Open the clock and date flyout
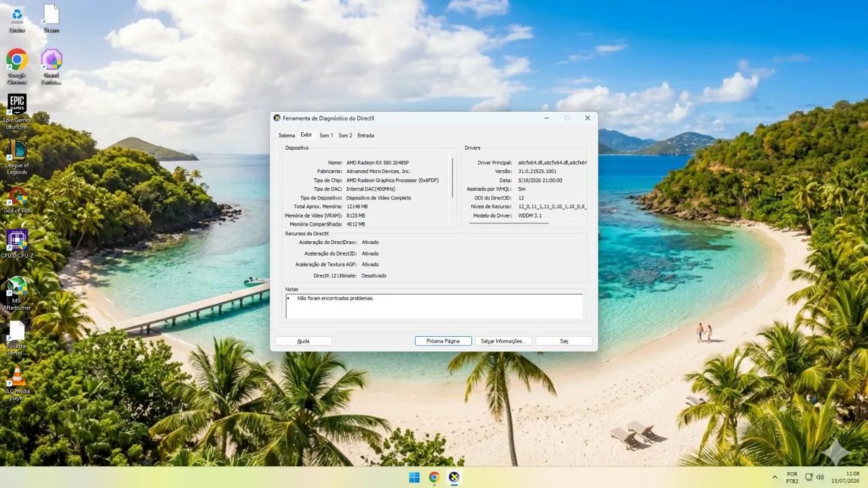This screenshot has width=868, height=488. [846, 477]
